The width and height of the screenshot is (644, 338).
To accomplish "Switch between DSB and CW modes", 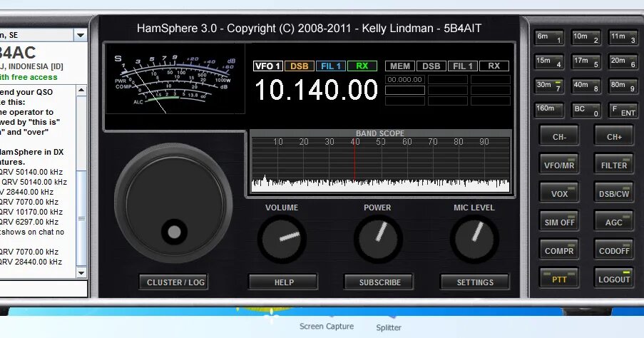I will point(613,193).
